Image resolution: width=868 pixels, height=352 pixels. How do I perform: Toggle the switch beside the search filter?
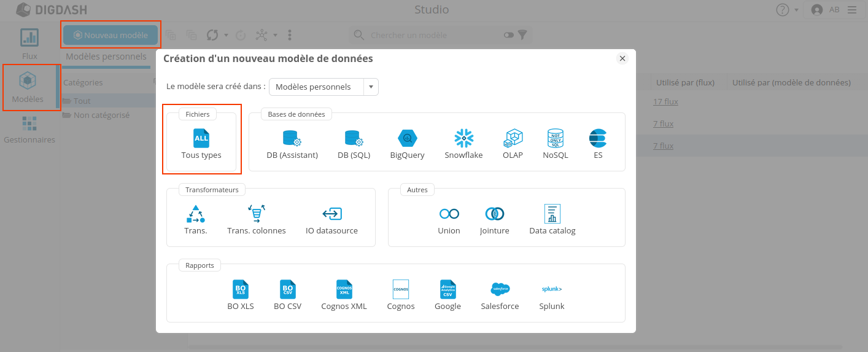(x=508, y=36)
